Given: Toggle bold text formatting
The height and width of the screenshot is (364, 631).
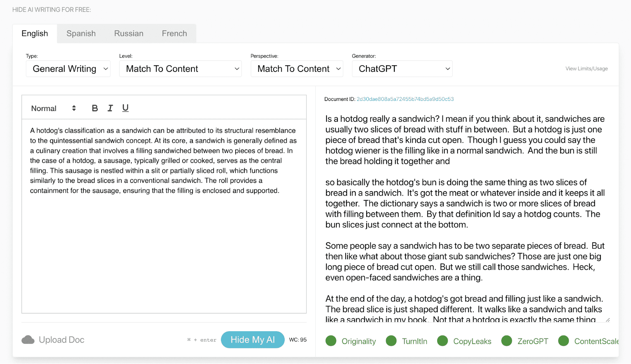Looking at the screenshot, I should (x=95, y=108).
